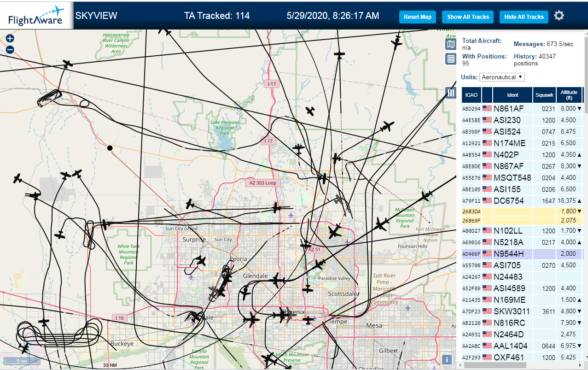Click the Buckeye label on map
The width and height of the screenshot is (588, 370).
point(122,344)
